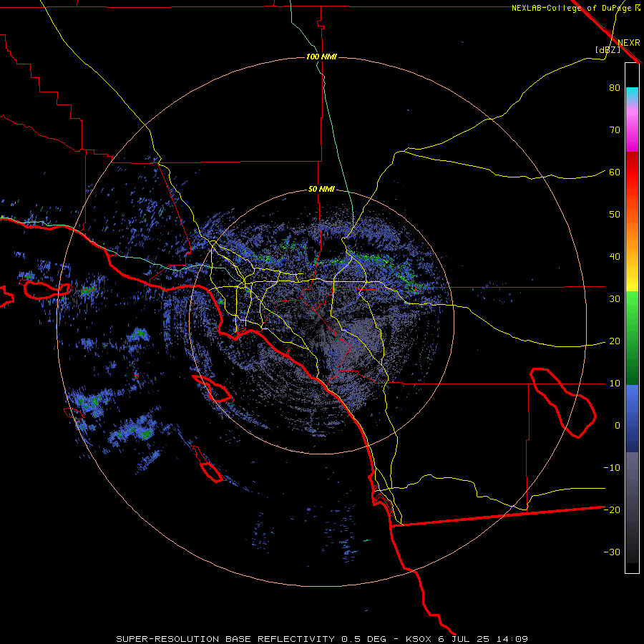Click the cyan segment of the color bar

point(632,94)
